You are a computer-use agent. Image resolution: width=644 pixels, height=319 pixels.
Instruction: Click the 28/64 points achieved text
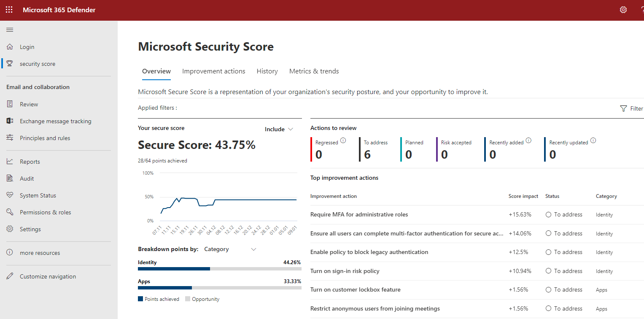[x=162, y=161]
